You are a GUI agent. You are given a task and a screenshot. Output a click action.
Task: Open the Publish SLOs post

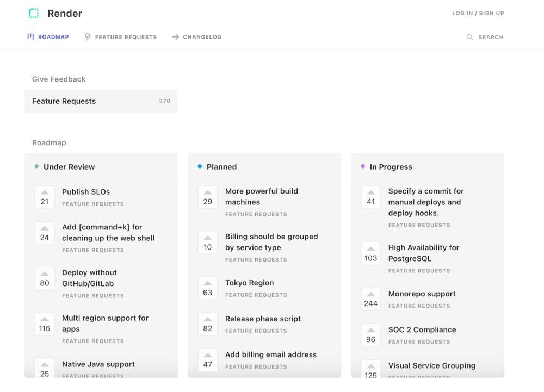coord(86,192)
